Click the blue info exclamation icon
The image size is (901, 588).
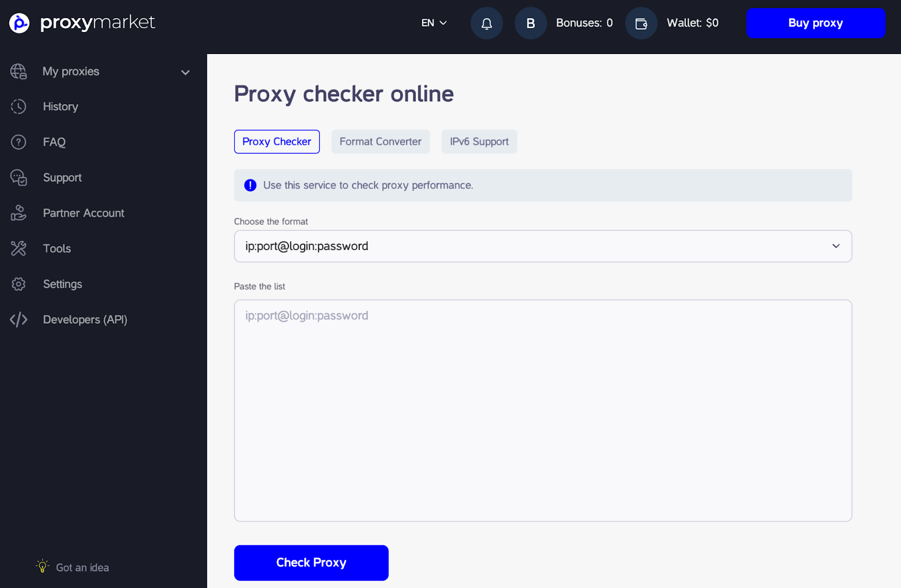tap(251, 185)
